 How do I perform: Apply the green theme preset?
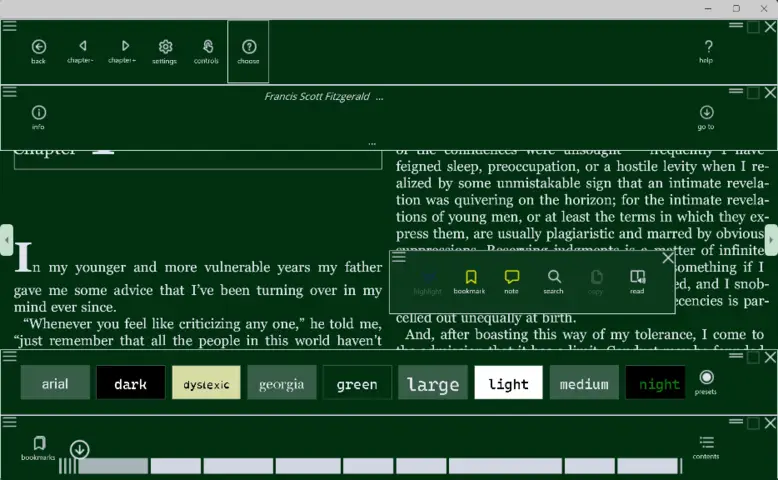[357, 383]
